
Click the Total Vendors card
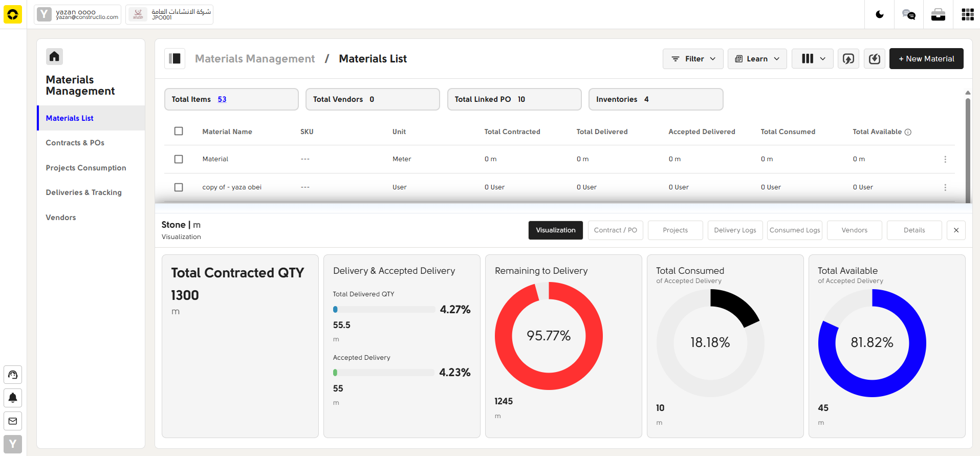click(x=373, y=99)
